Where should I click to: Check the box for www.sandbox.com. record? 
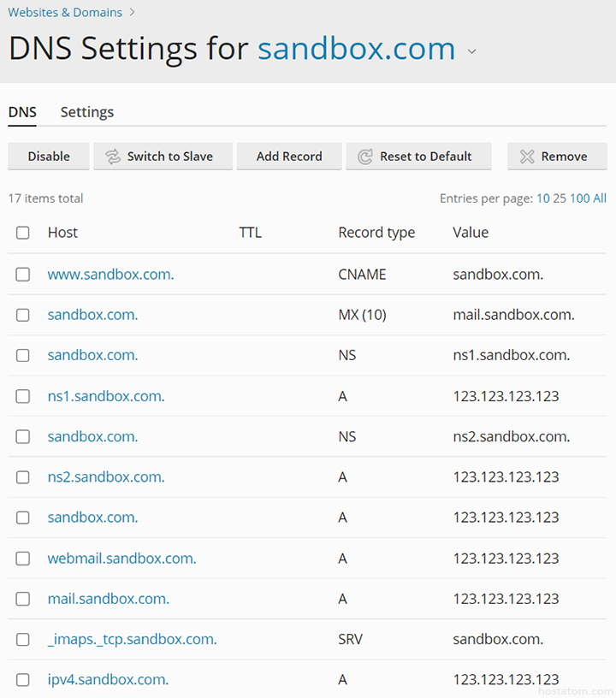tap(23, 275)
